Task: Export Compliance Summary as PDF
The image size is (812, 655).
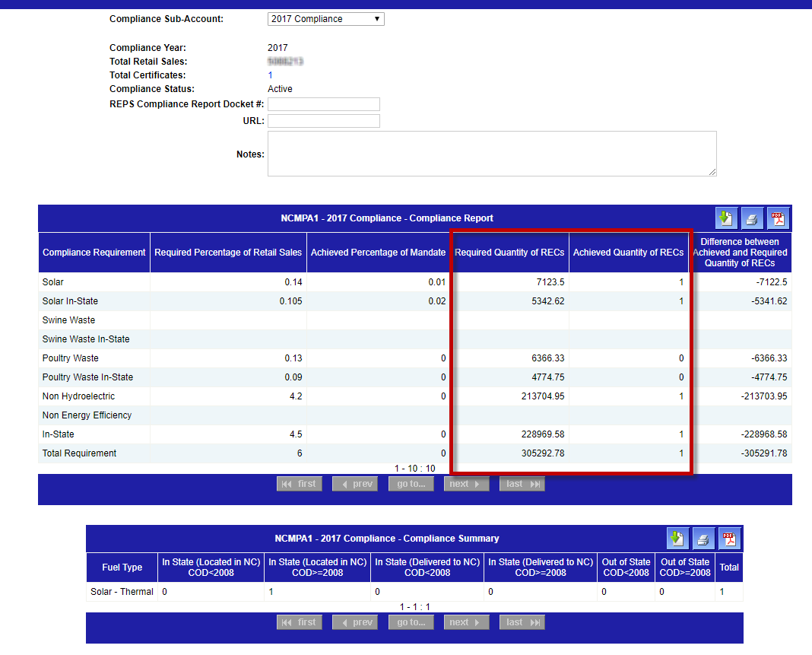Action: coord(729,539)
